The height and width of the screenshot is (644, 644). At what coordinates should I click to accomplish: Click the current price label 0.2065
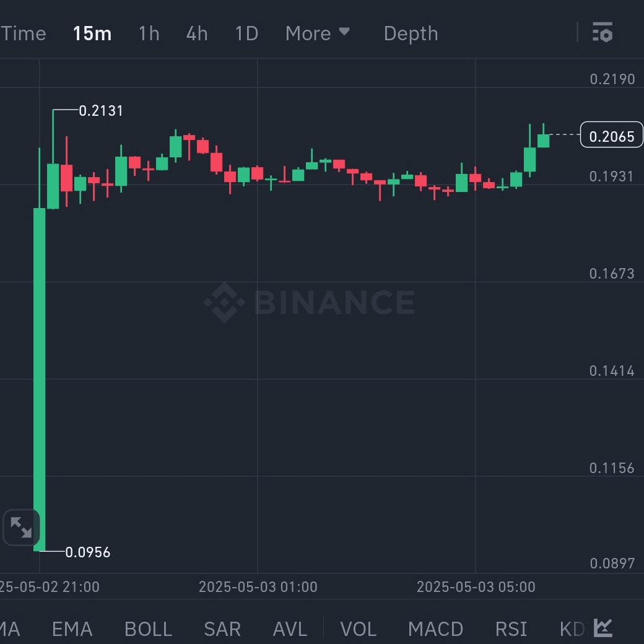click(611, 136)
